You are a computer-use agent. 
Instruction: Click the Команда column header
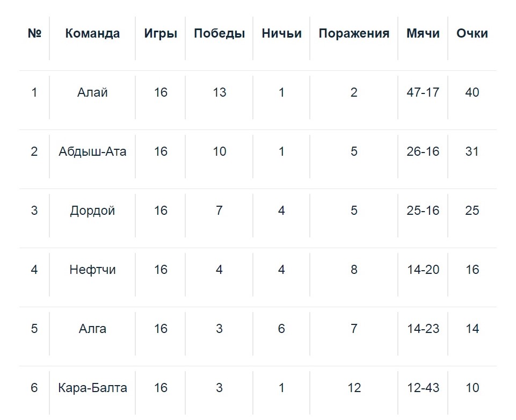pyautogui.click(x=92, y=33)
